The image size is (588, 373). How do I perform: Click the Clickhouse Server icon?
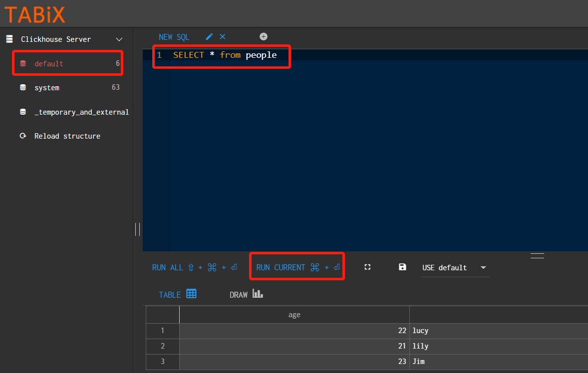pos(10,39)
